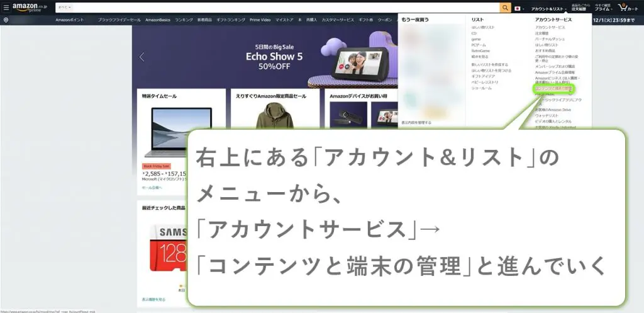Open the PCゲーム list link
This screenshot has width=644, height=313.
pos(478,45)
